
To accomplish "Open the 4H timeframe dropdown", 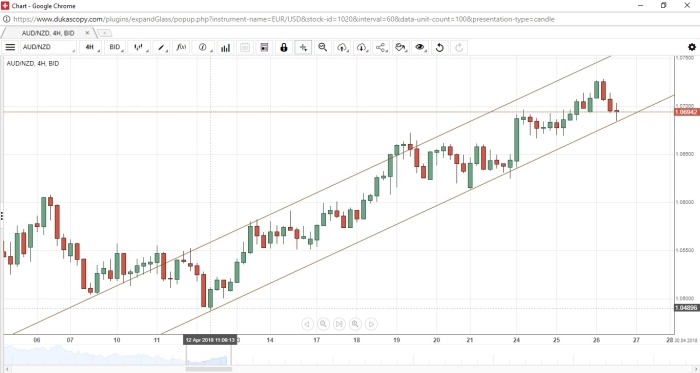I will [91, 47].
